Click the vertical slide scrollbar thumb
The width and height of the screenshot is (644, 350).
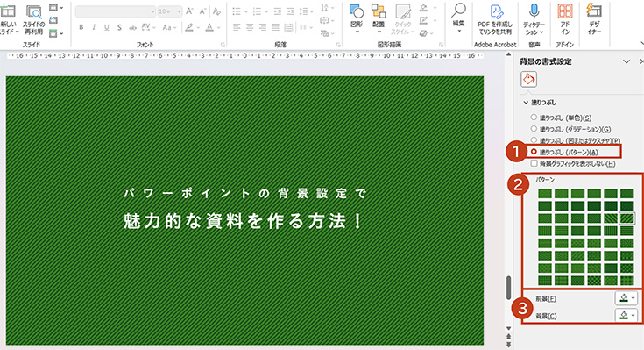(508, 288)
